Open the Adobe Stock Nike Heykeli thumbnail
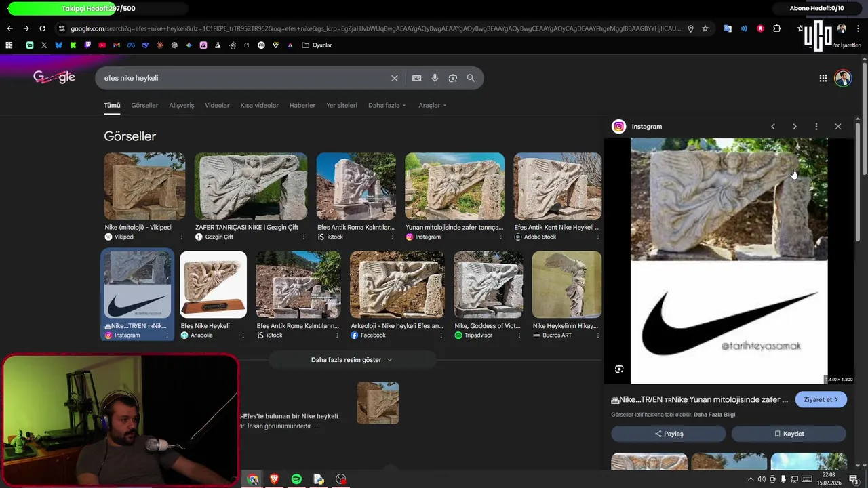Screen dimensions: 868x488 click(x=557, y=186)
